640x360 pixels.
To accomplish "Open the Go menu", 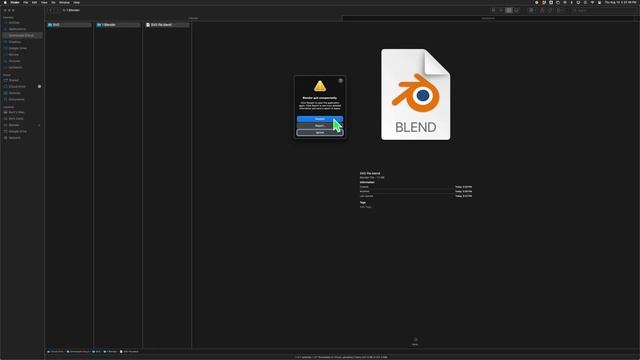I will coord(53,2).
